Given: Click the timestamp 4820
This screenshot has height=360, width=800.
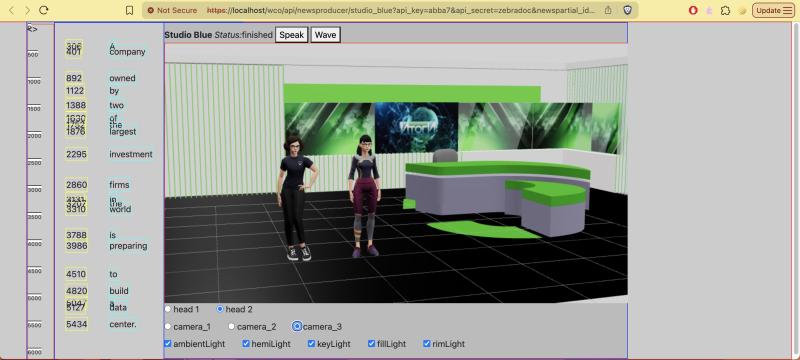Looking at the screenshot, I should click(x=77, y=291).
